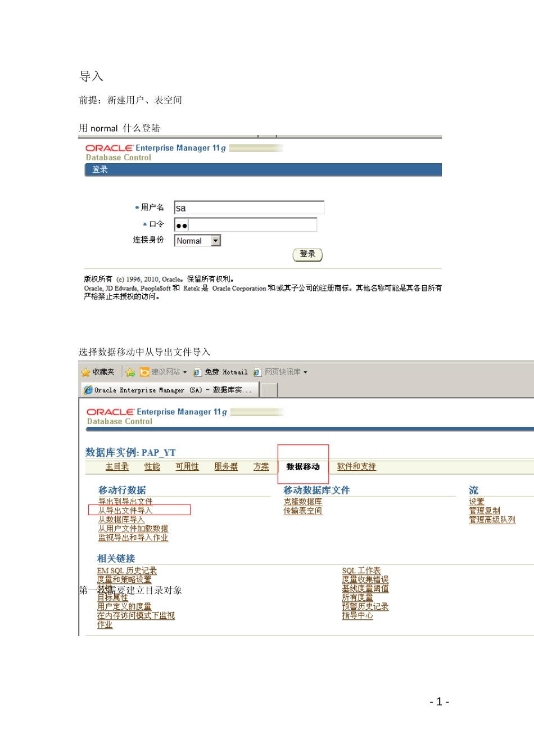Click the 口令 password field
Screen dimensions: 534x756
coord(246,225)
